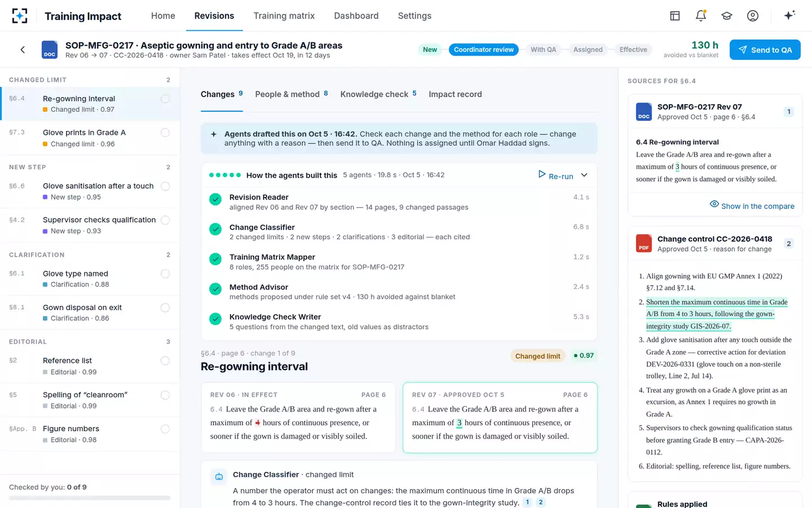The image size is (812, 508).
Task: Check off the Re-gowning interval change
Action: click(x=165, y=99)
